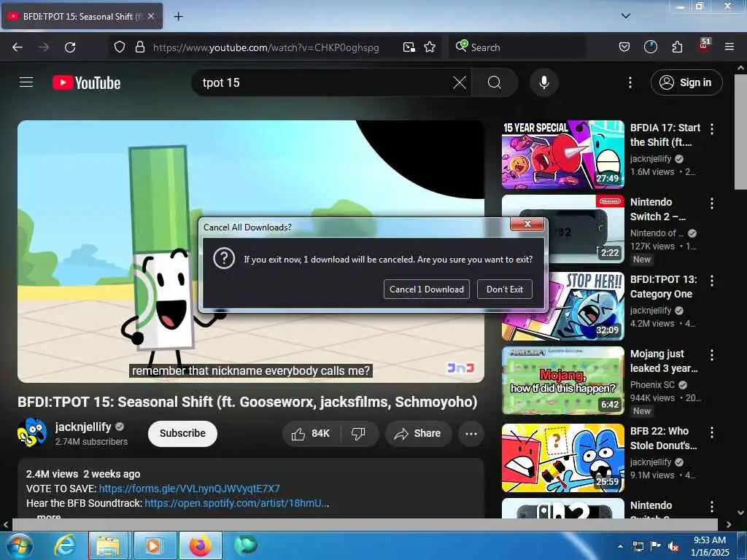Open the forms.gle vote link

(189, 489)
